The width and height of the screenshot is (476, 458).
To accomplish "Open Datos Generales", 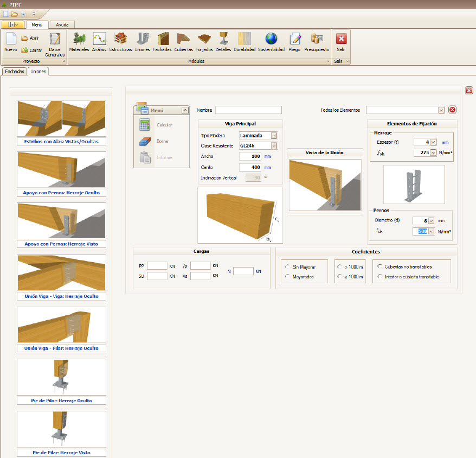I will (55, 44).
